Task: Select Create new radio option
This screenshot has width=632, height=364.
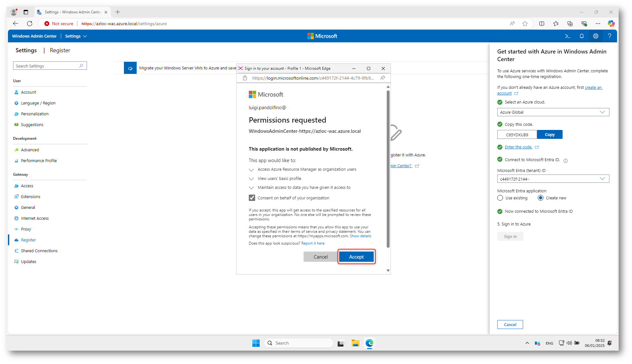Action: click(x=541, y=198)
